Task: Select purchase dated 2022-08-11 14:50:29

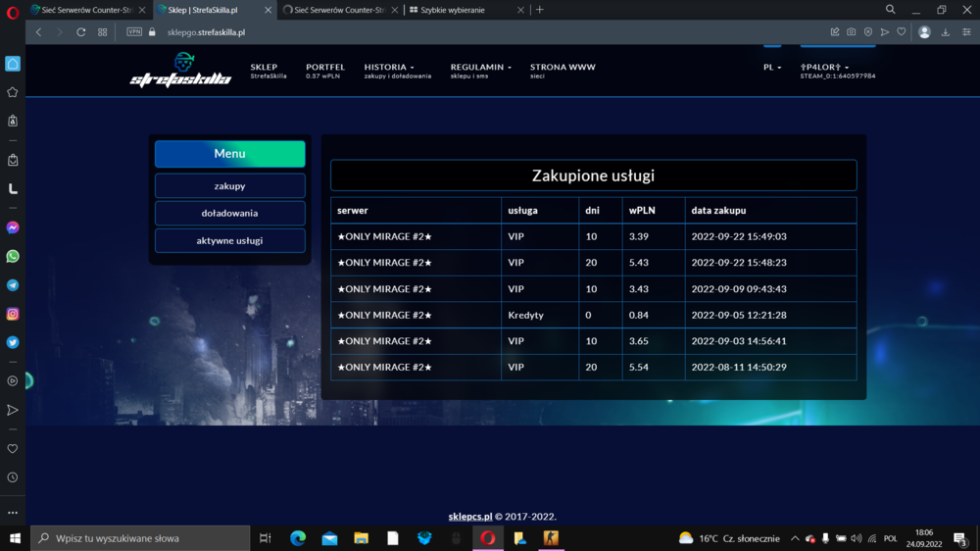Action: (739, 367)
